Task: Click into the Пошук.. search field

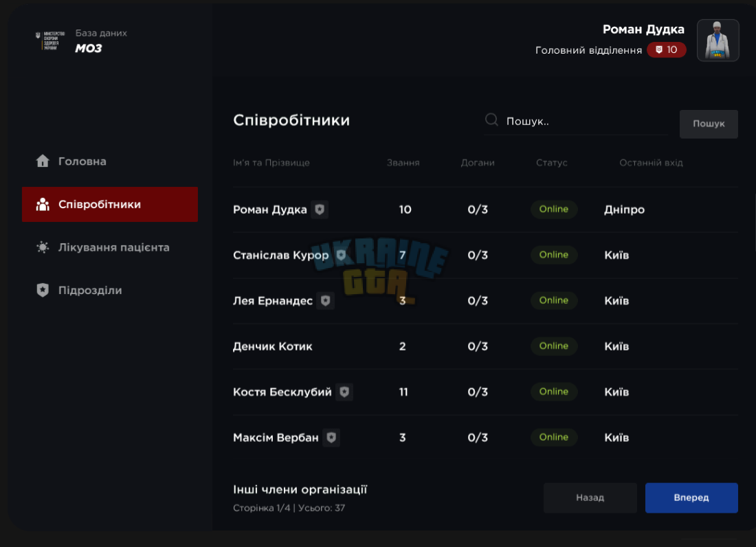Action: [576, 122]
